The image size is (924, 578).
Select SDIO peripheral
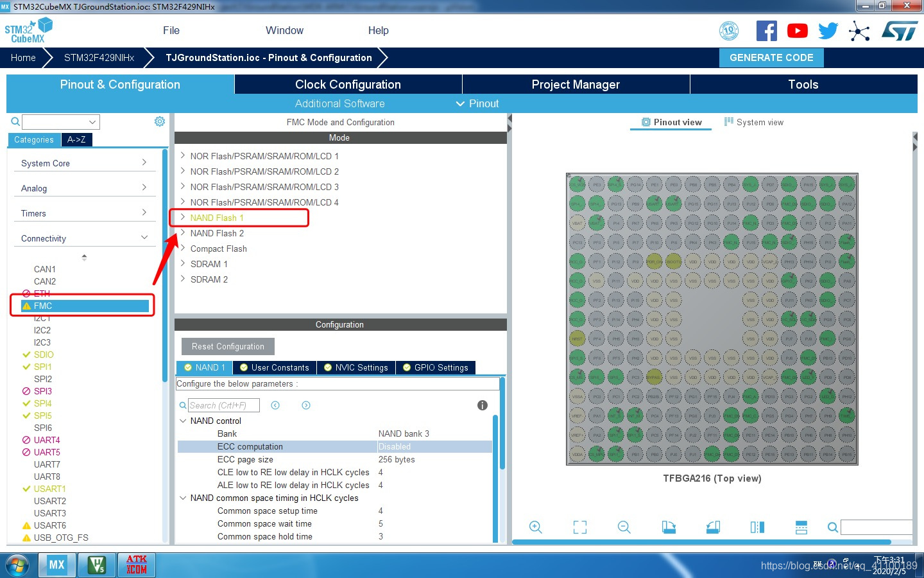(44, 355)
